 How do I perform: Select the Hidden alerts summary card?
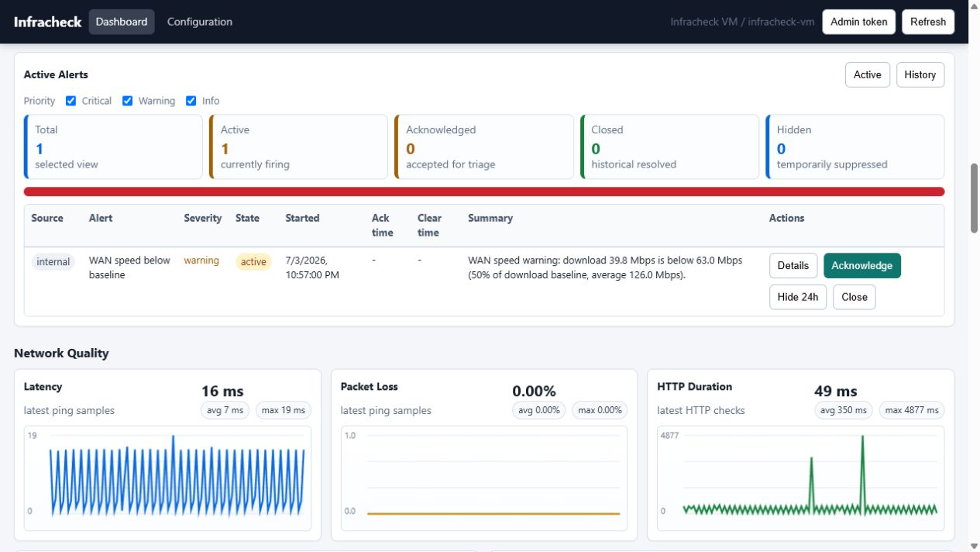(x=855, y=147)
